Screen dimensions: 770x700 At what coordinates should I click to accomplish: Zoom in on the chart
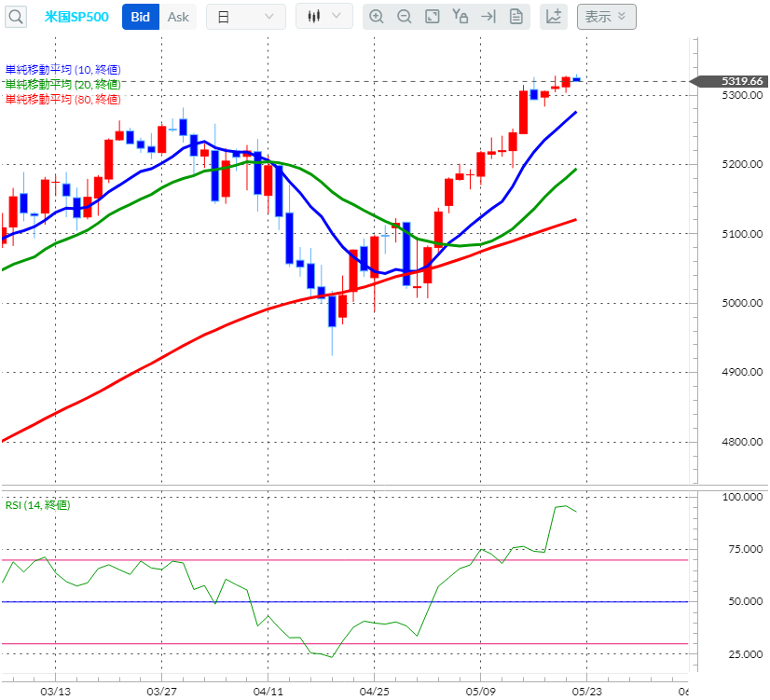click(x=377, y=17)
